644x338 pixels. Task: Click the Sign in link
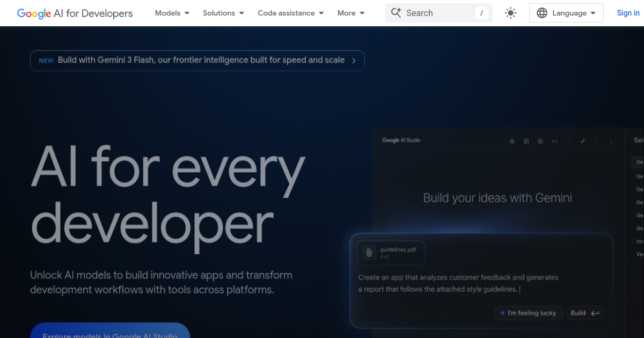(628, 13)
